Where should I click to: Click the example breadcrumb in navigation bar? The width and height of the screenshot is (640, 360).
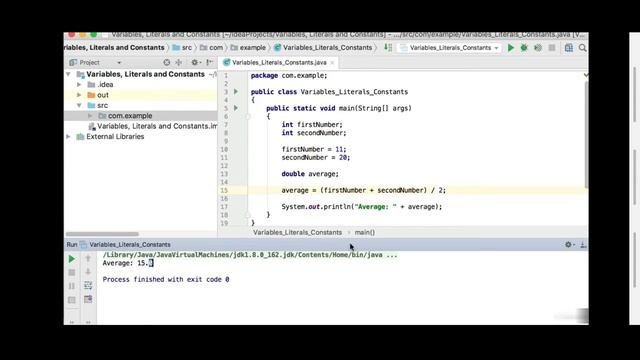tap(248, 48)
